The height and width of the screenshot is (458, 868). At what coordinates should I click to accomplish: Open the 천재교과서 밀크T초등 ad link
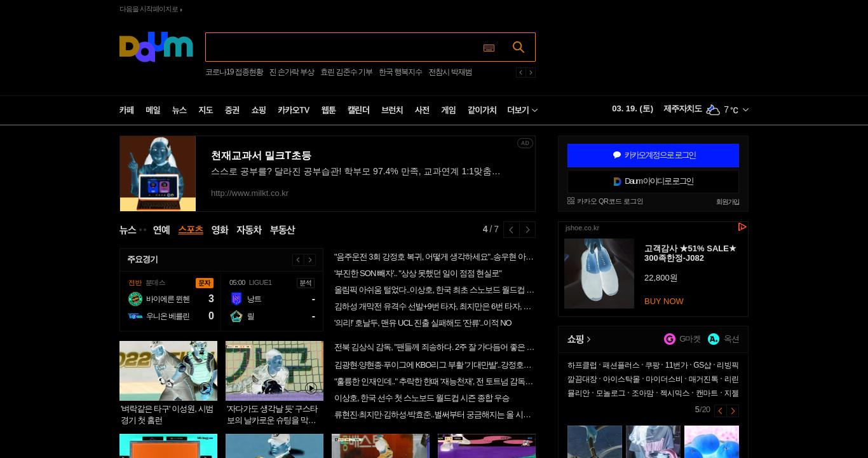[x=261, y=156]
